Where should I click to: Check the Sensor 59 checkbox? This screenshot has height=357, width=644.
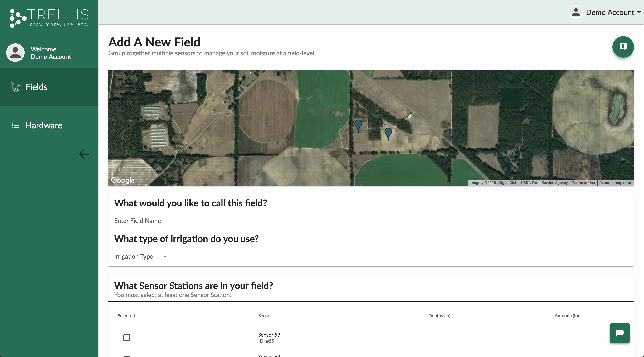127,338
